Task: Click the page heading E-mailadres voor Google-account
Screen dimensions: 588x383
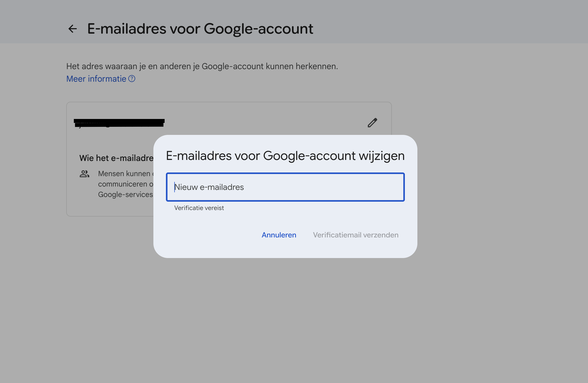Action: (200, 29)
